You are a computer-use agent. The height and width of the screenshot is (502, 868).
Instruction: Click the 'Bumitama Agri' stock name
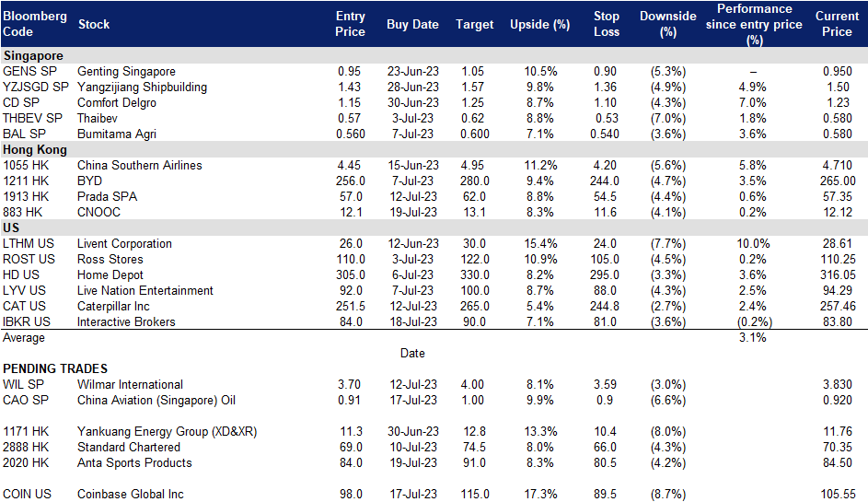(117, 134)
